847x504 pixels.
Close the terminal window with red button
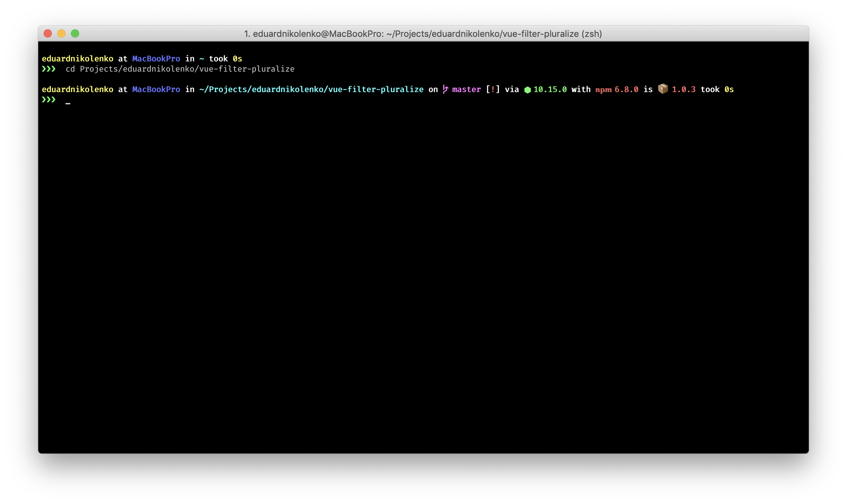pos(48,33)
